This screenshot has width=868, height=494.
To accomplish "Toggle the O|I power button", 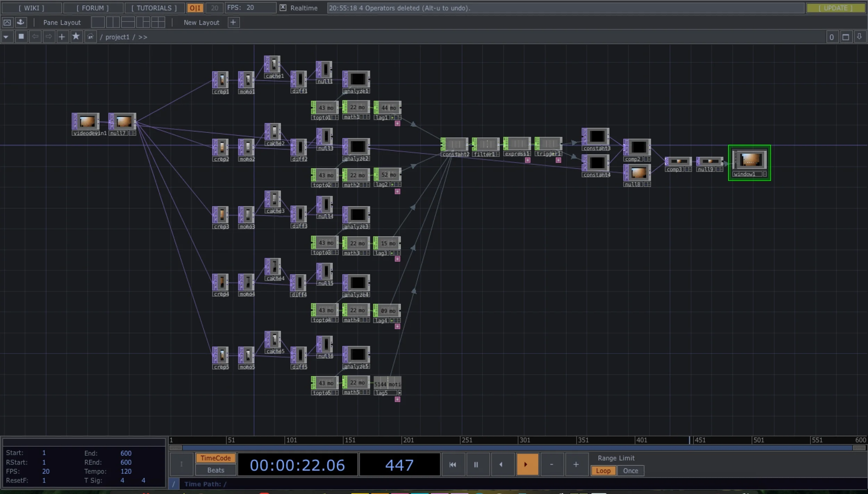I will click(195, 8).
